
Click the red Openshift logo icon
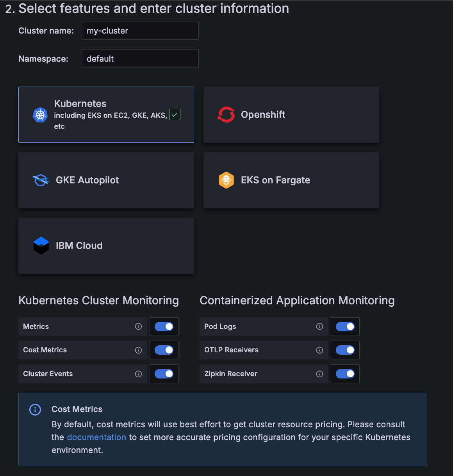226,114
